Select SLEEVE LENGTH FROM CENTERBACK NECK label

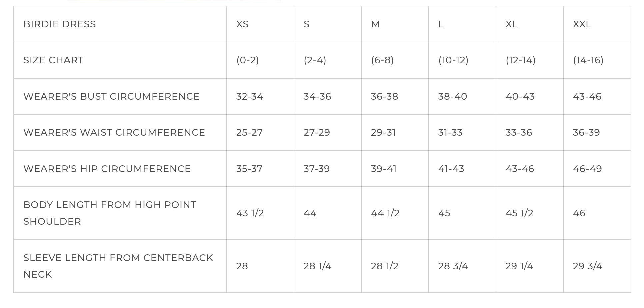[118, 266]
